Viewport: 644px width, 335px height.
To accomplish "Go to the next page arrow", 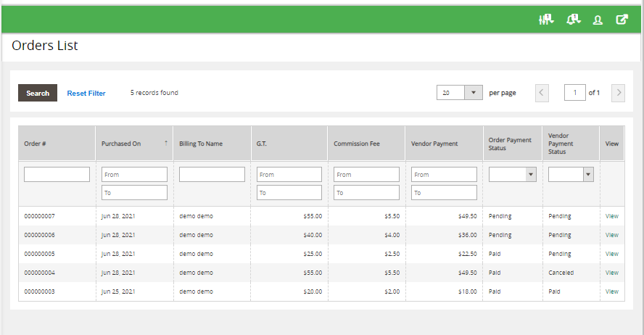I will [x=618, y=93].
